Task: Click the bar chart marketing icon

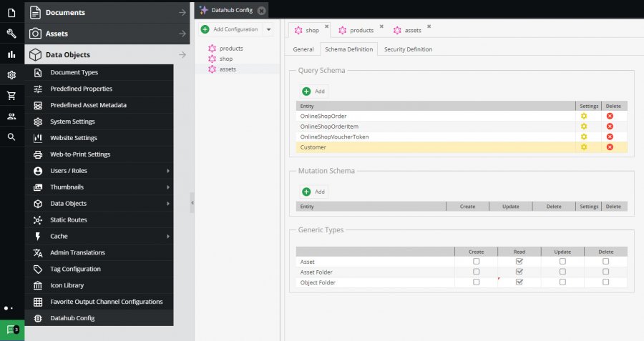Action: [x=11, y=54]
